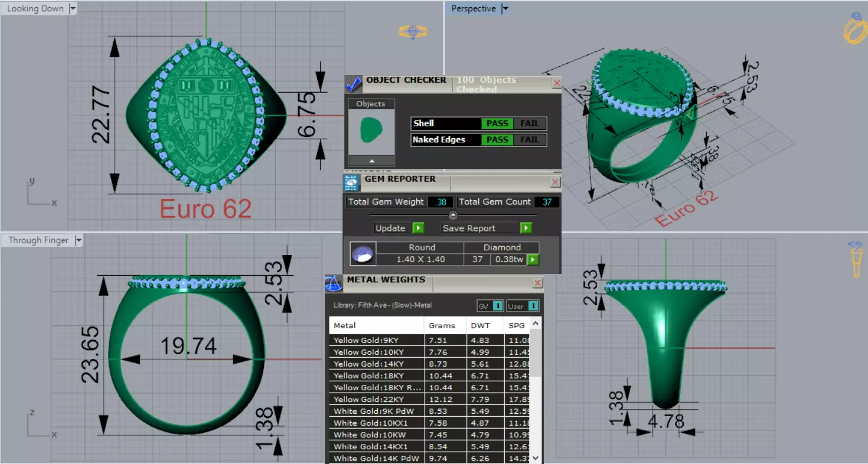Image resolution: width=868 pixels, height=464 pixels.
Task: Click the 22.77 dimension in Looking Down view
Action: pyautogui.click(x=102, y=115)
